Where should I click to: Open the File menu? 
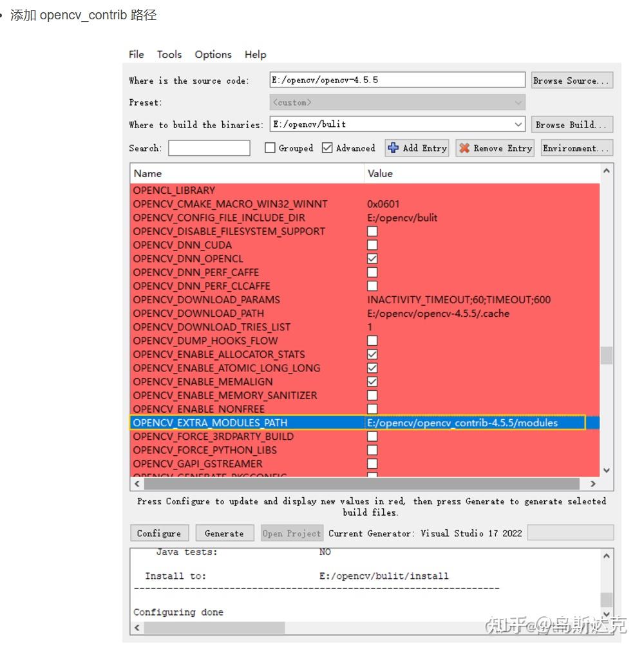(136, 55)
